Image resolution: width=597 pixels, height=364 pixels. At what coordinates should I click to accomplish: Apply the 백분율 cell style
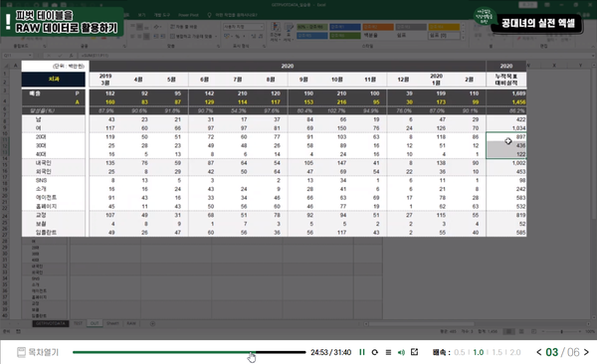point(377,35)
